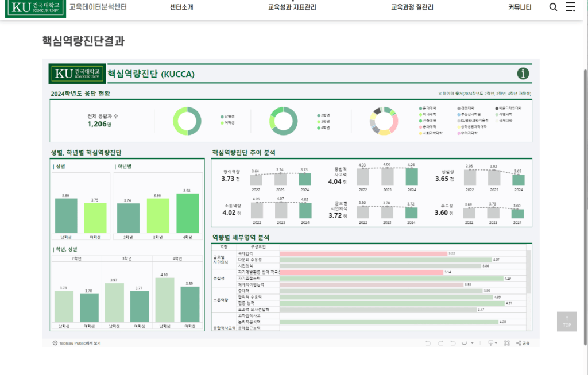Click the Tableau redo arrow icon
This screenshot has height=375, width=588.
pos(440,343)
